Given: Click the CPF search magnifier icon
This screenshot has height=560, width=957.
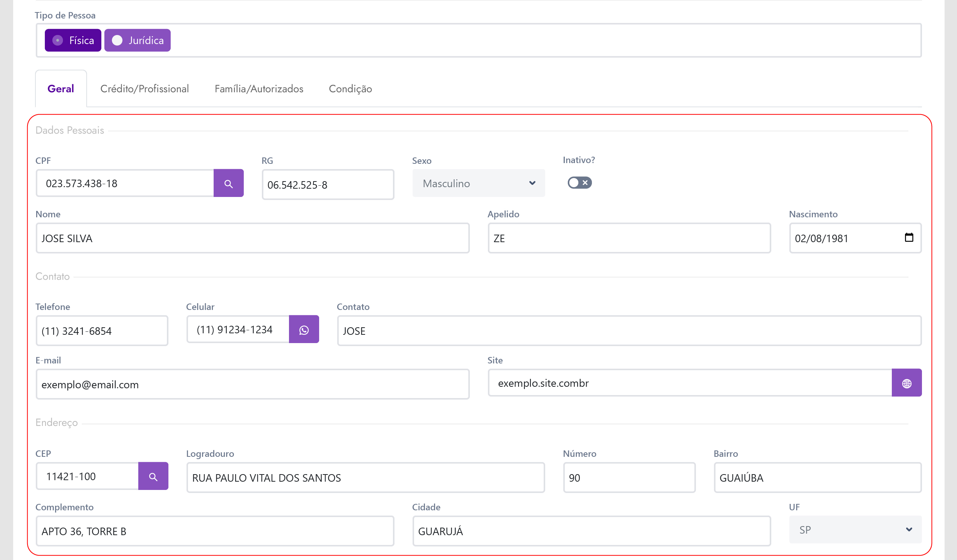Looking at the screenshot, I should pyautogui.click(x=228, y=183).
